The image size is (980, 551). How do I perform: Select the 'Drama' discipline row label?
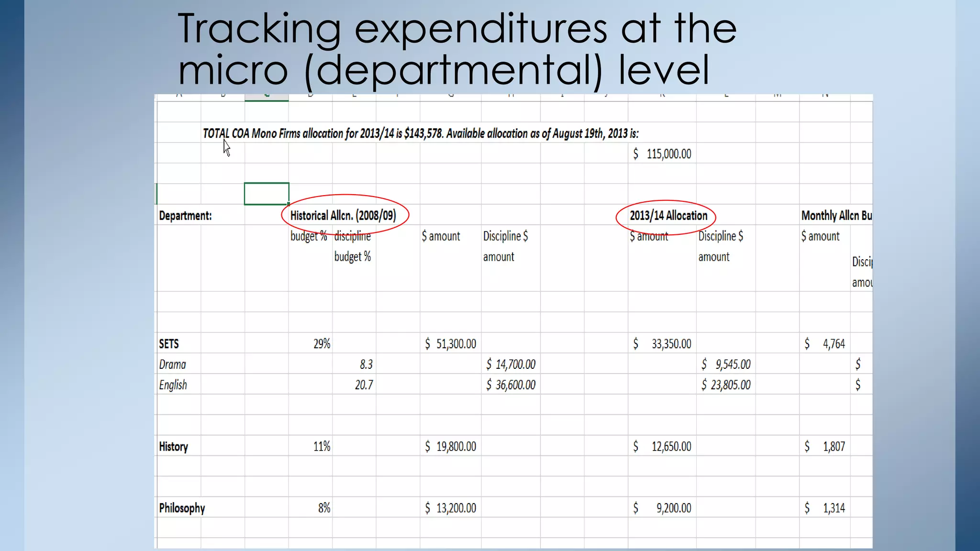point(172,364)
